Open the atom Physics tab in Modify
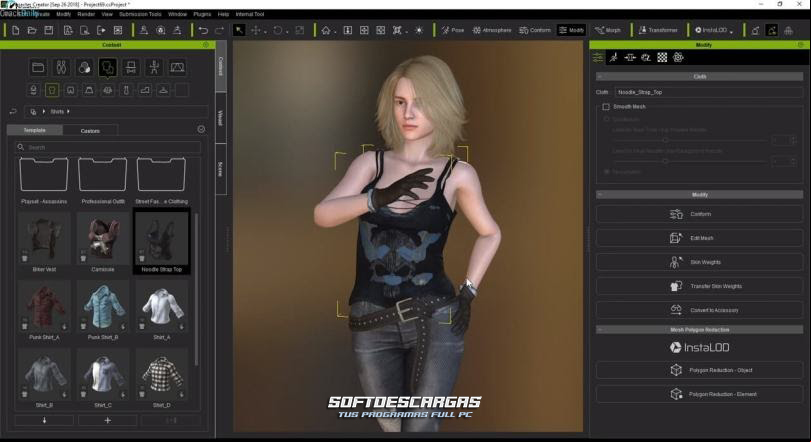 (678, 57)
